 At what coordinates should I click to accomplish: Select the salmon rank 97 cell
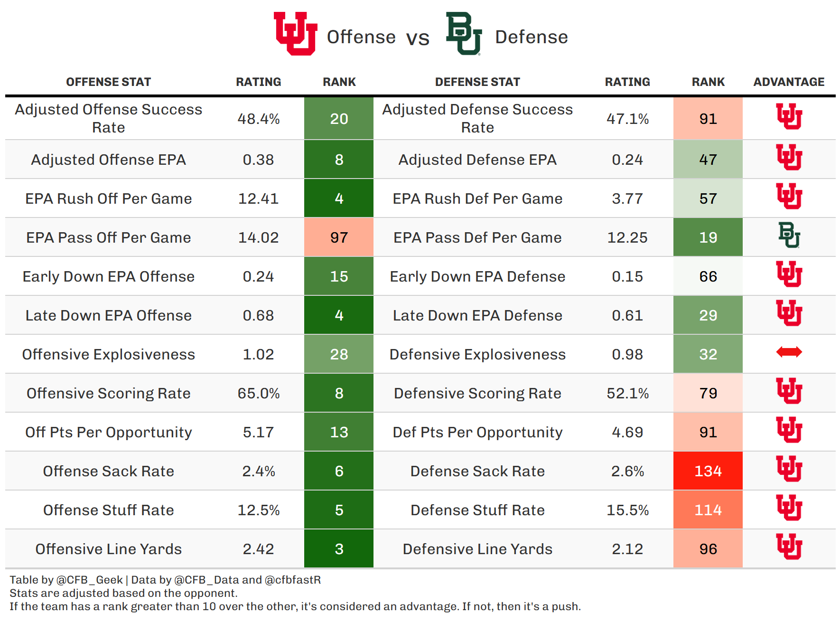[339, 237]
